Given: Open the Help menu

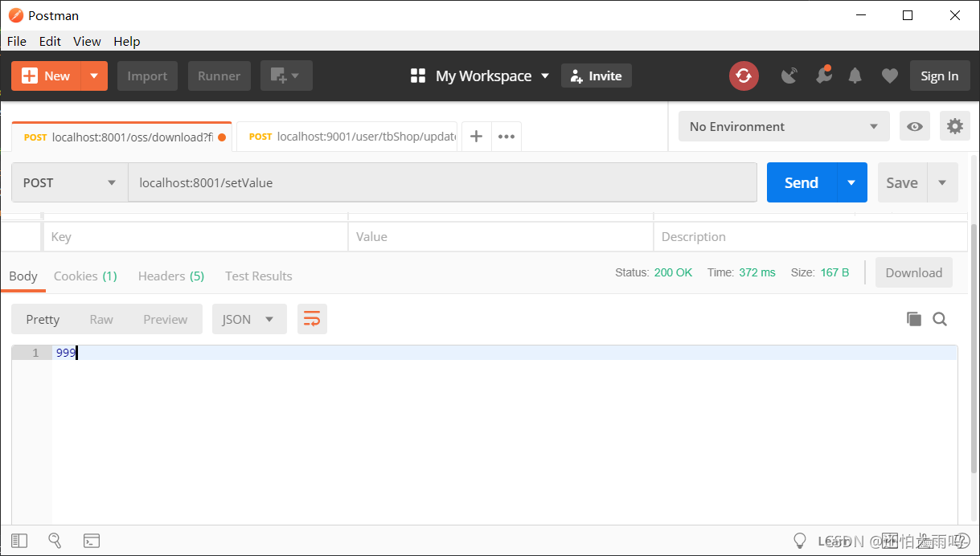Looking at the screenshot, I should pos(127,41).
